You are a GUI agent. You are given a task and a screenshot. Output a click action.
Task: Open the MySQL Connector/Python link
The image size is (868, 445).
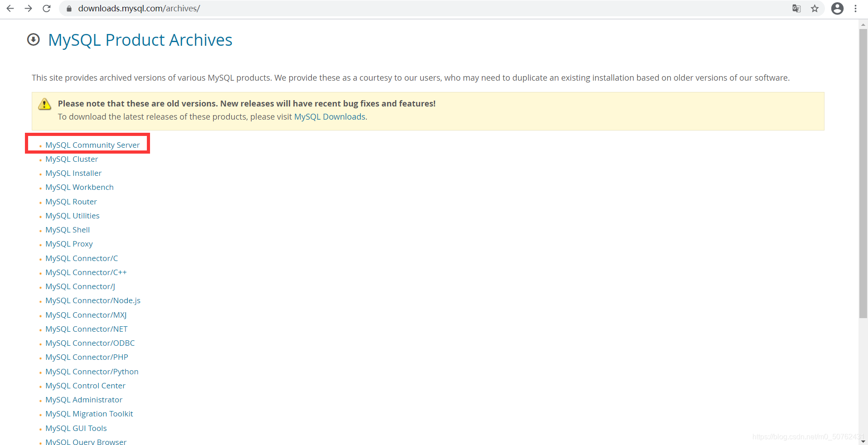(92, 372)
